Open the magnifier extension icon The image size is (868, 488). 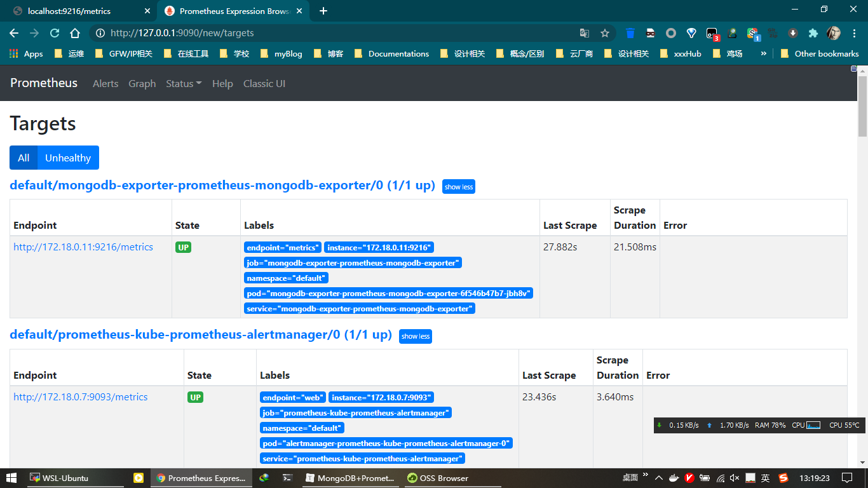[732, 33]
